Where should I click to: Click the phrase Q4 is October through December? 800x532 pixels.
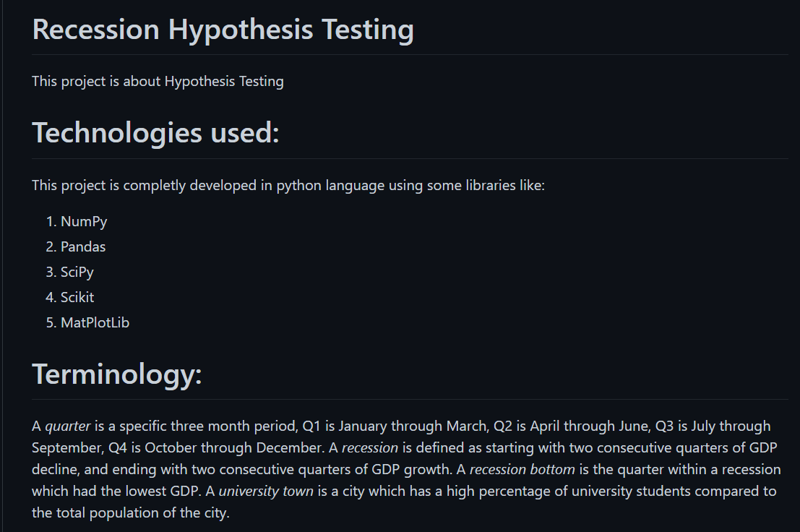[215, 448]
